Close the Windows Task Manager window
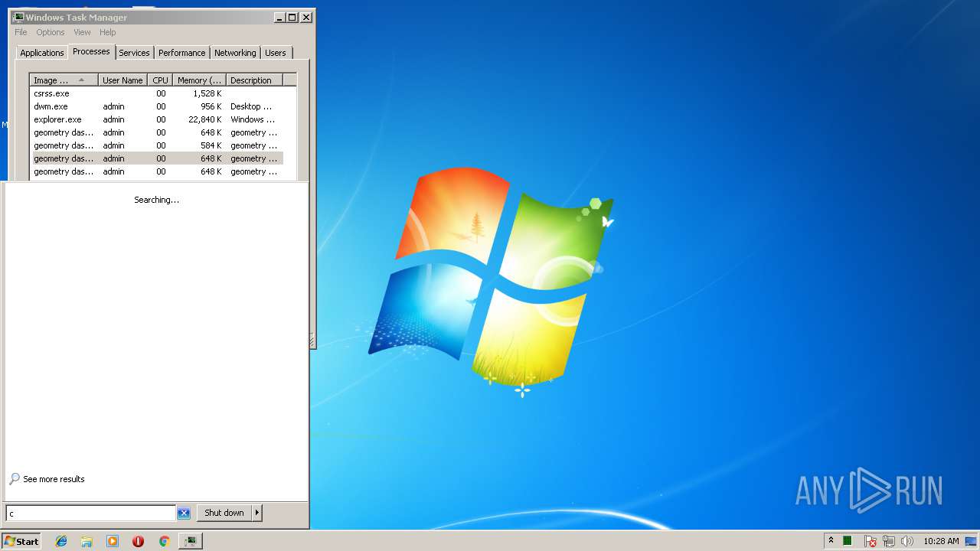 306,17
